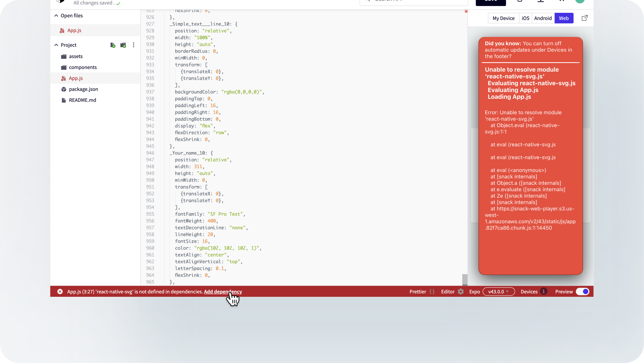Select the Android preview tab

[x=543, y=18]
